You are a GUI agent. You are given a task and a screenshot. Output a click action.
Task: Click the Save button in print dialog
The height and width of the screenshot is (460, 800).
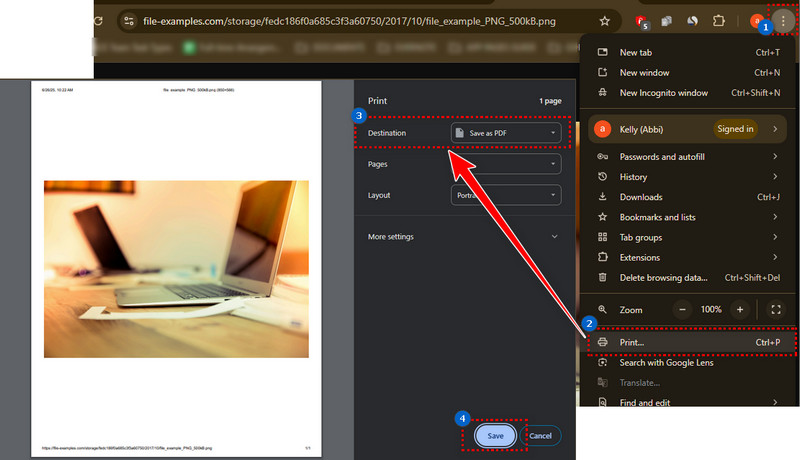click(495, 436)
